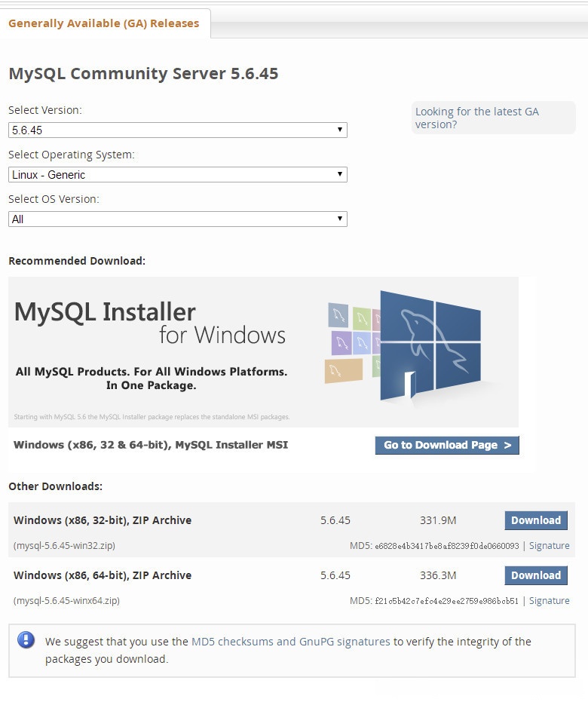Click the MySQL Installer for Windows banner
Image resolution: width=588 pixels, height=702 pixels.
tap(263, 352)
